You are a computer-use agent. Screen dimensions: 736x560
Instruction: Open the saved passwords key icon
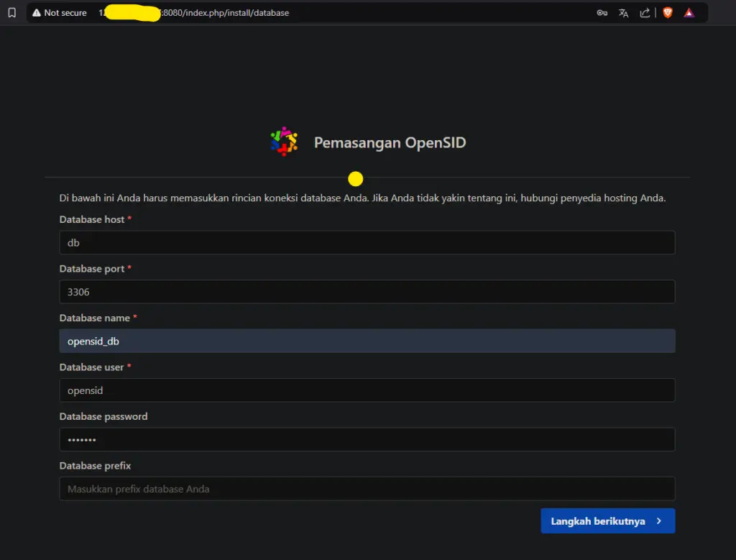602,13
